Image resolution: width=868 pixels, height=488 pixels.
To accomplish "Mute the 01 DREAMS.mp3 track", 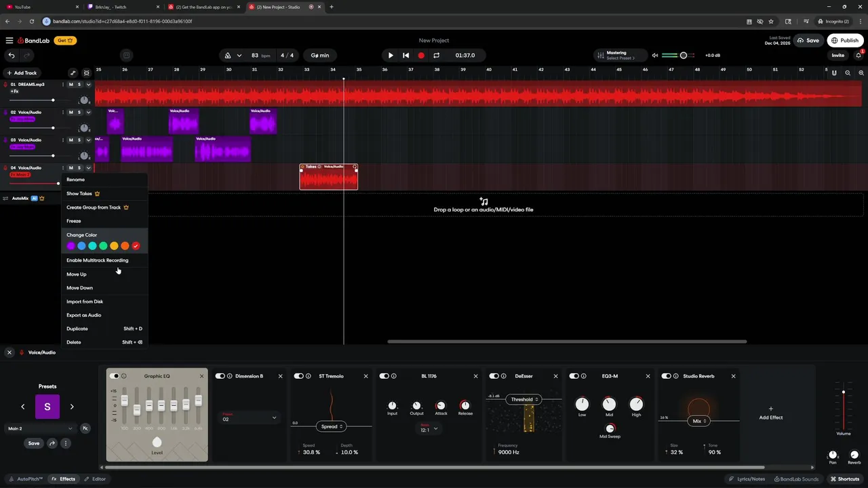I will (71, 85).
